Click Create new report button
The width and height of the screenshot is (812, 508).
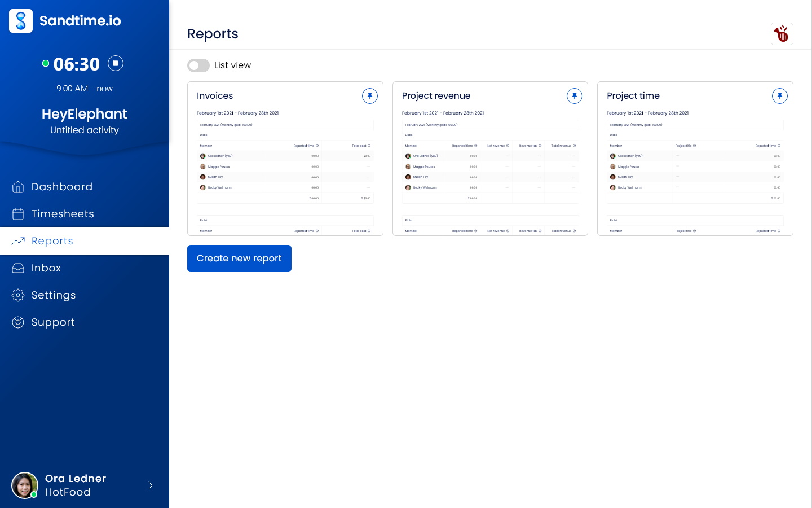239,259
